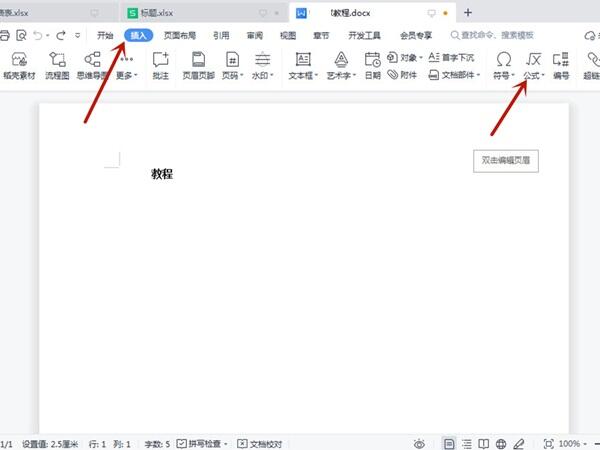Click the 双击编辑页眉 header hint button
Image resolution: width=600 pixels, height=450 pixels.
point(505,161)
